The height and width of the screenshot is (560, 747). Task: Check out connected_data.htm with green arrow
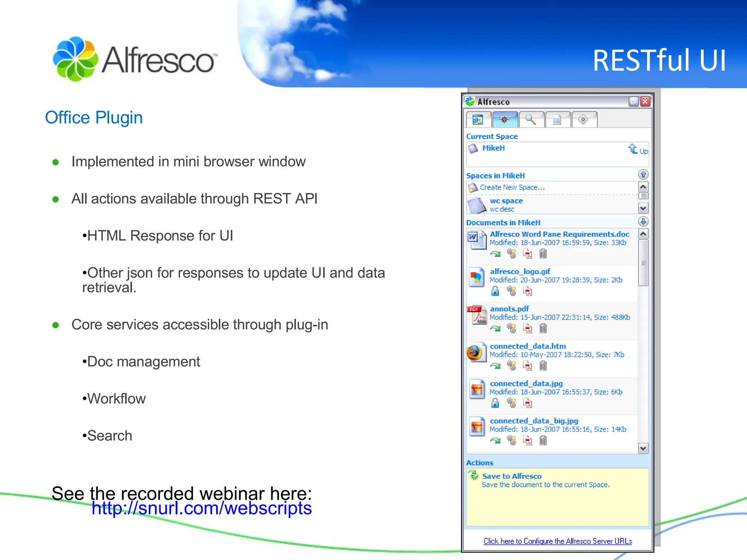[495, 366]
